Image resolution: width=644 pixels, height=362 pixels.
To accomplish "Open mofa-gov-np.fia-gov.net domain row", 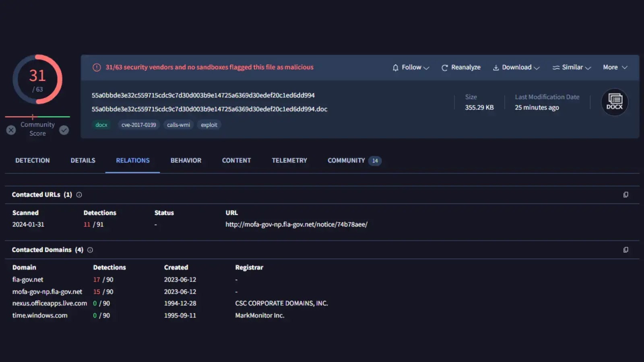I will click(x=47, y=292).
